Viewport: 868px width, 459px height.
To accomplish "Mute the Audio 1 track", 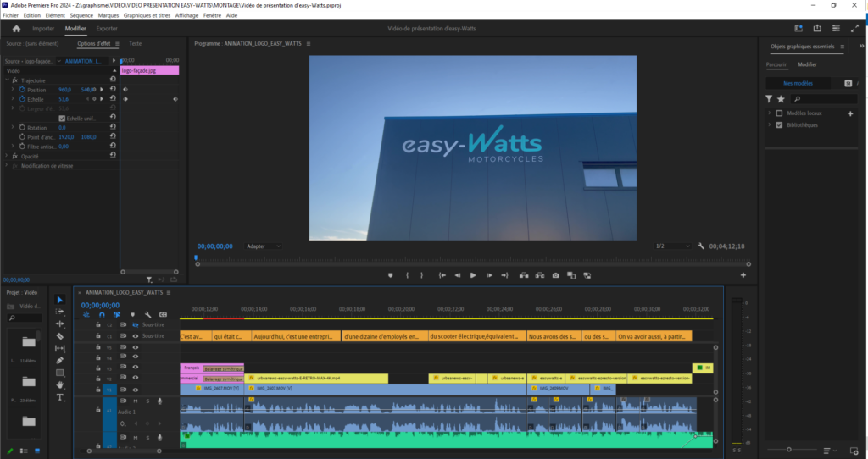I will 135,401.
